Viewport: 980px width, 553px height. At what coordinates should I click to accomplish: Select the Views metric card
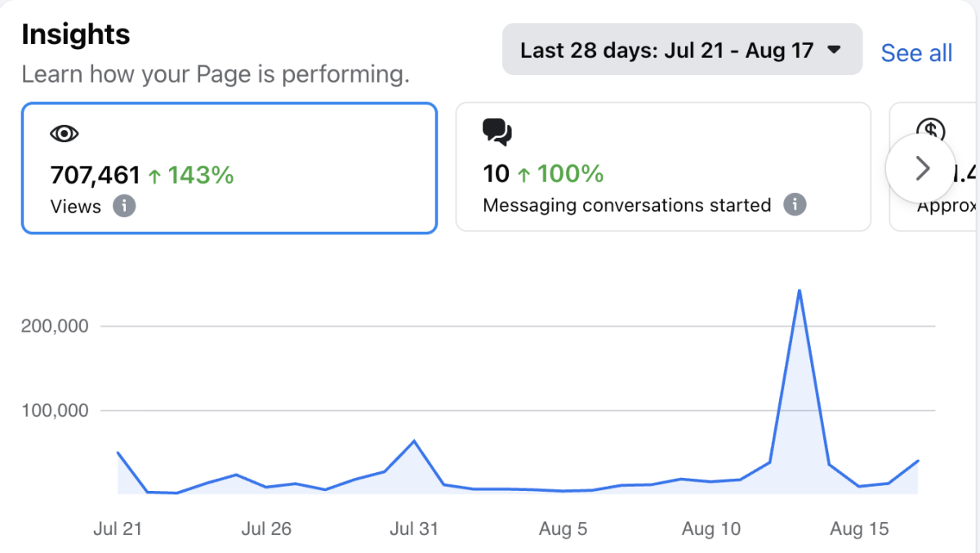pos(229,167)
